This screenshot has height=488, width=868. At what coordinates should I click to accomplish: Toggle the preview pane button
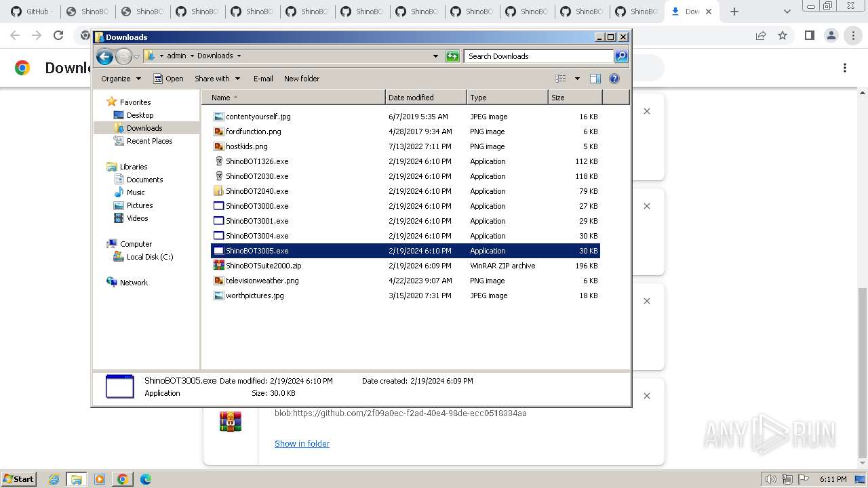tap(595, 79)
